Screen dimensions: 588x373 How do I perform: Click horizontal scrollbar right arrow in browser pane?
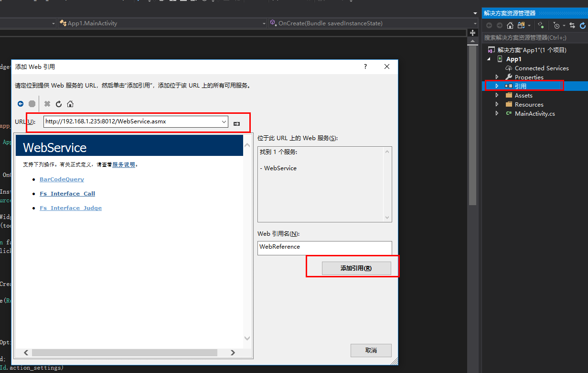[233, 352]
